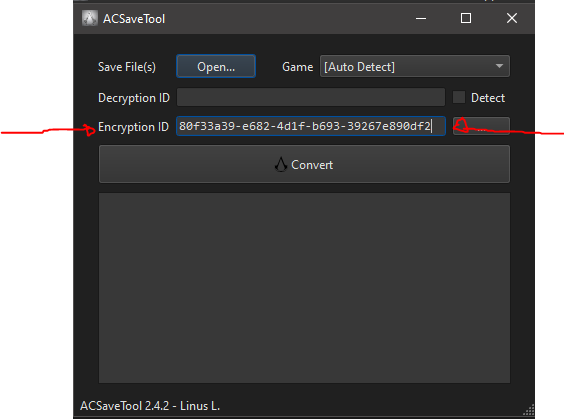Close the ACSaveTool window

[x=512, y=18]
